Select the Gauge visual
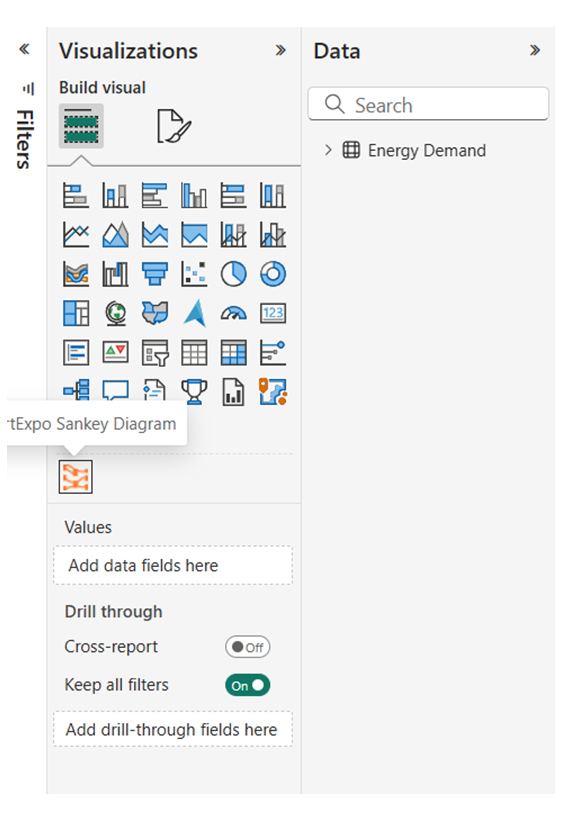This screenshot has width=562, height=818. coord(233,314)
